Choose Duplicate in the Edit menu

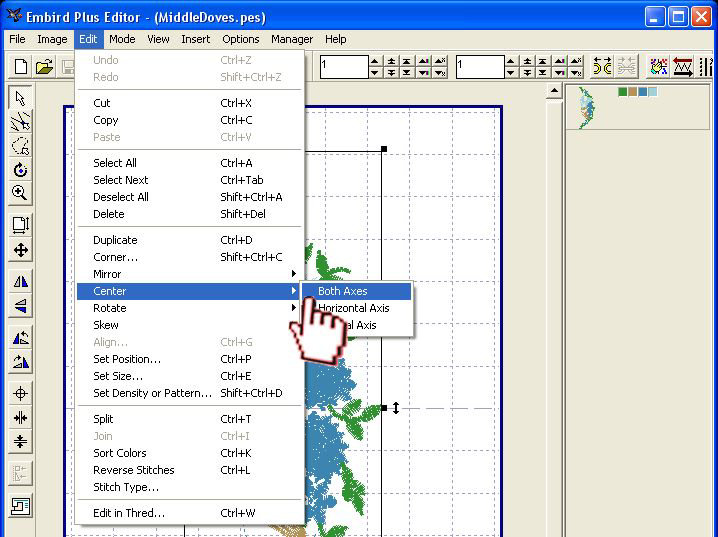[x=190, y=240]
